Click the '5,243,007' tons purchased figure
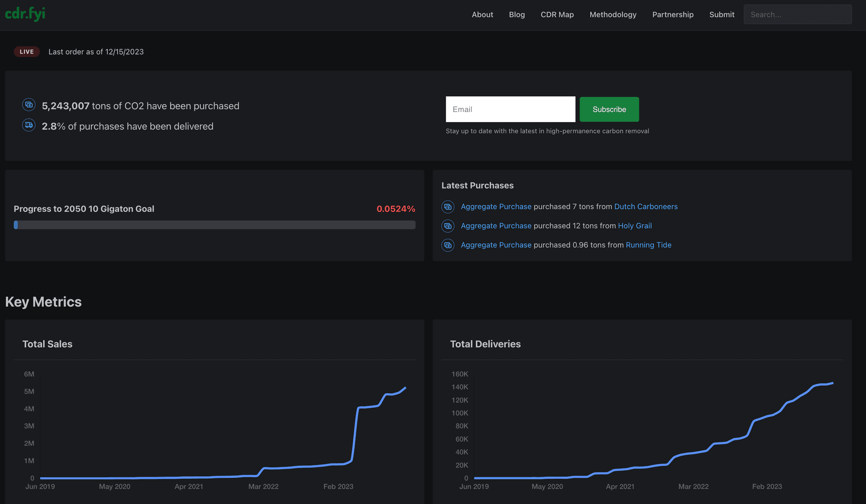Image resolution: width=866 pixels, height=504 pixels. 65,106
